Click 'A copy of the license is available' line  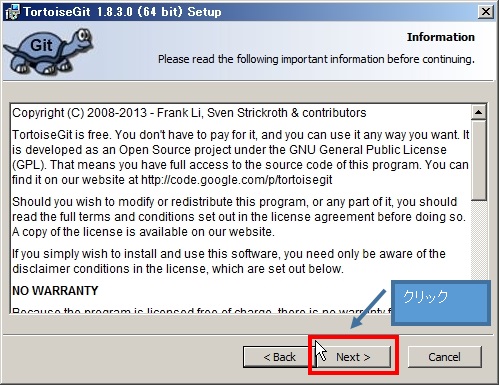coord(143,232)
